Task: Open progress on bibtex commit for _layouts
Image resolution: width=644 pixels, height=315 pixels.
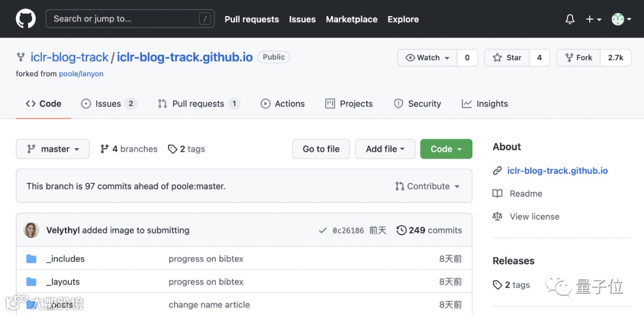Action: (x=206, y=282)
